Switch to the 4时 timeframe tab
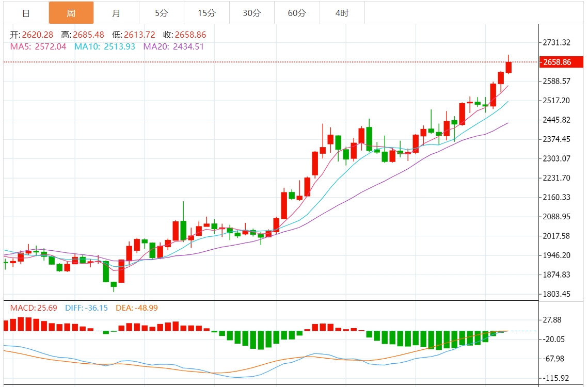This screenshot has width=588, height=387. pyautogui.click(x=342, y=13)
